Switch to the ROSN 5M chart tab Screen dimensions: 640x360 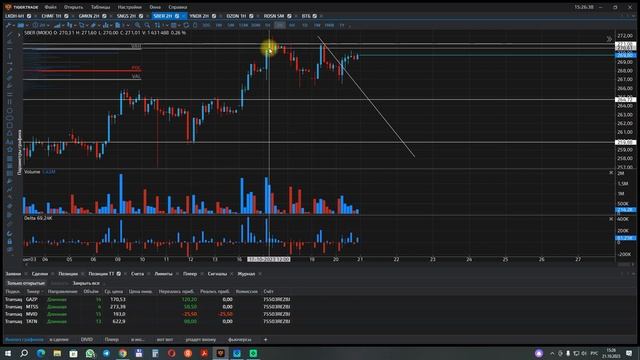click(x=273, y=16)
